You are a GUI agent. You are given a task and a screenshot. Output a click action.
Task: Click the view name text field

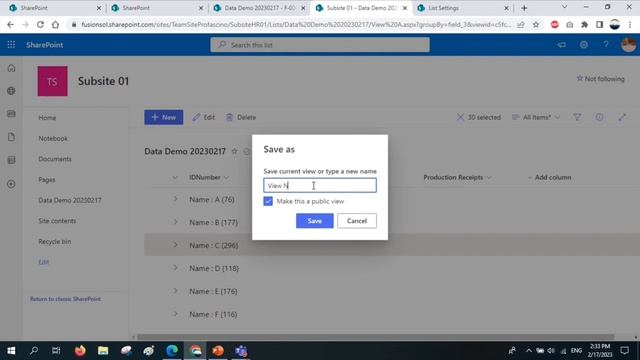pos(320,185)
